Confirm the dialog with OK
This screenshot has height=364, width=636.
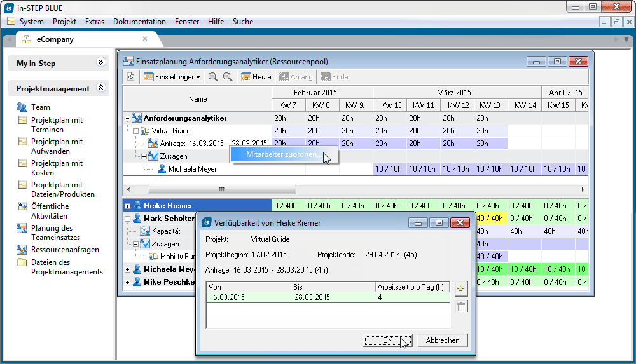(x=387, y=340)
